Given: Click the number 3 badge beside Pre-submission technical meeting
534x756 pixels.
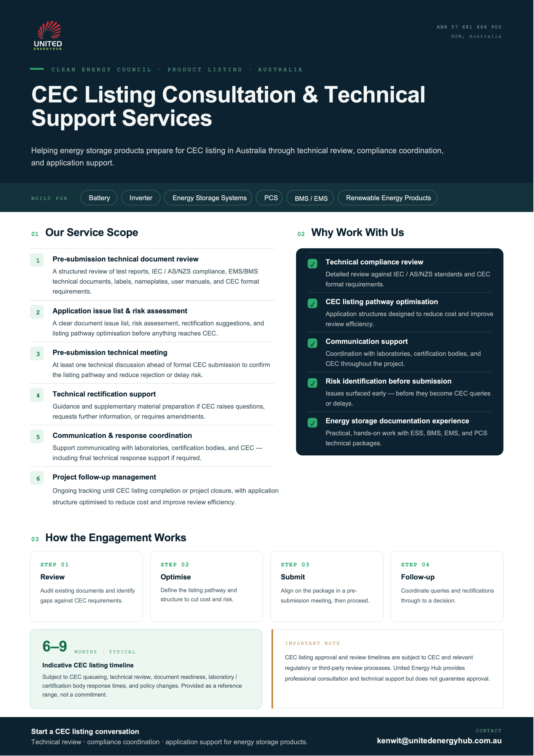Looking at the screenshot, I should tap(37, 353).
